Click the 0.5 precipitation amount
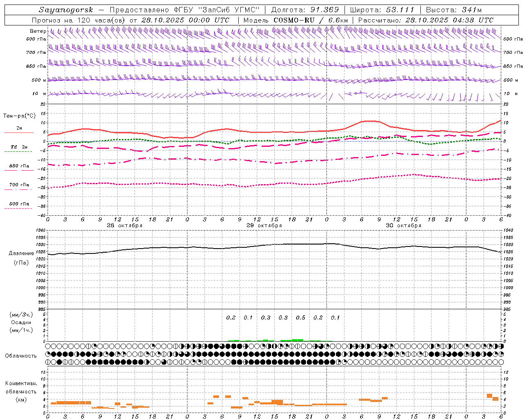Screen dimensions: 525x420 [x=301, y=317]
